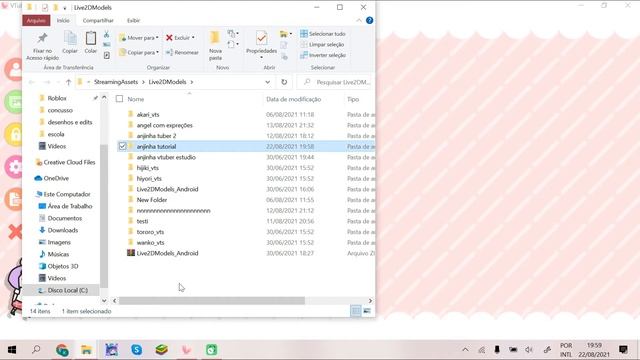
Task: Click the volume speaker tray icon
Action: click(x=529, y=350)
